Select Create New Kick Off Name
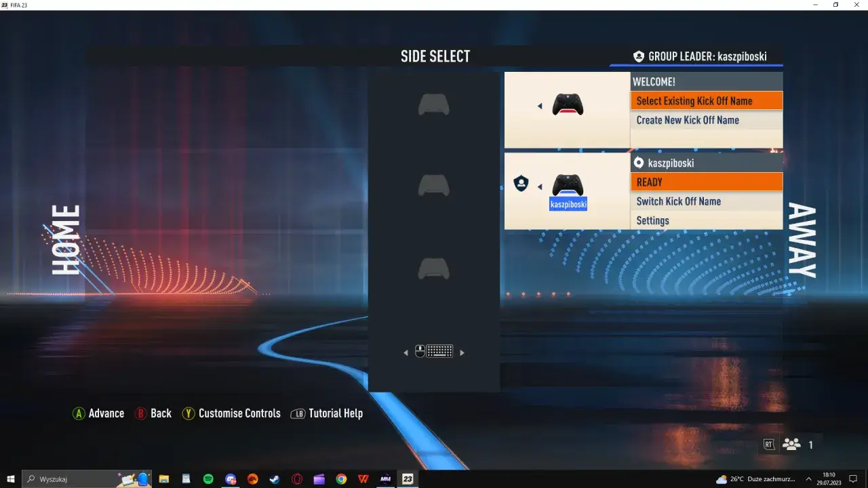The height and width of the screenshot is (488, 868). click(x=687, y=120)
